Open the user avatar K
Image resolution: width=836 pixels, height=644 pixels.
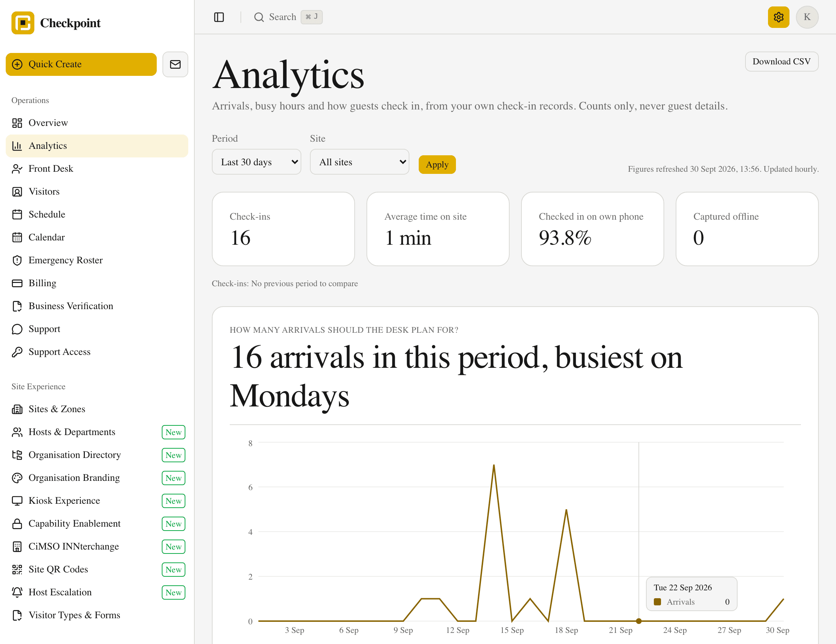coord(807,17)
